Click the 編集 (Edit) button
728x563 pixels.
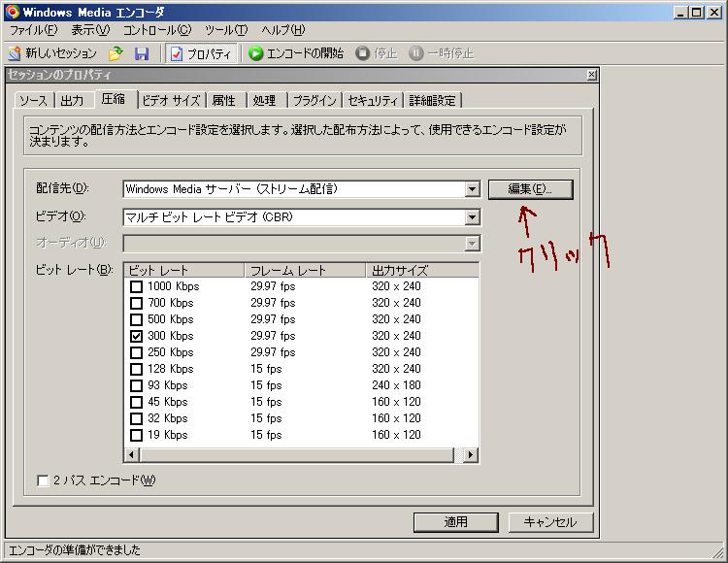pos(530,189)
